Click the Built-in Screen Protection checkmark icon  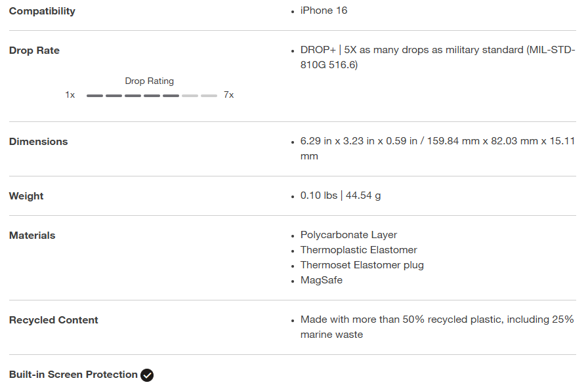(x=147, y=375)
